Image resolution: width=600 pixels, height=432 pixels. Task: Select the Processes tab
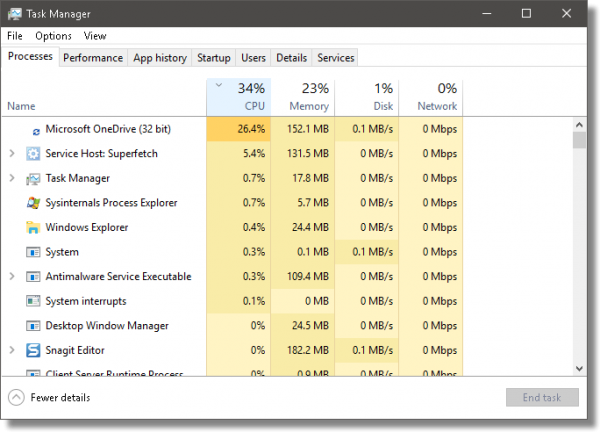tap(30, 56)
